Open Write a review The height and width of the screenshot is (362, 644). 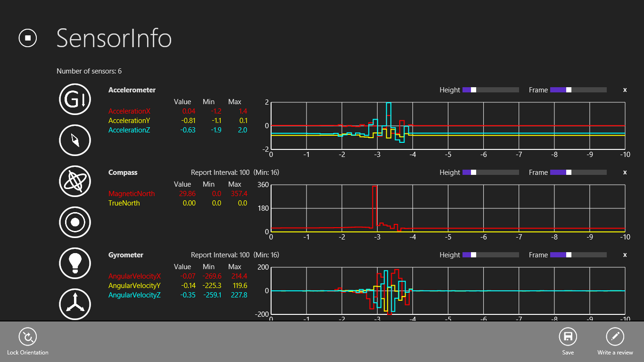615,337
